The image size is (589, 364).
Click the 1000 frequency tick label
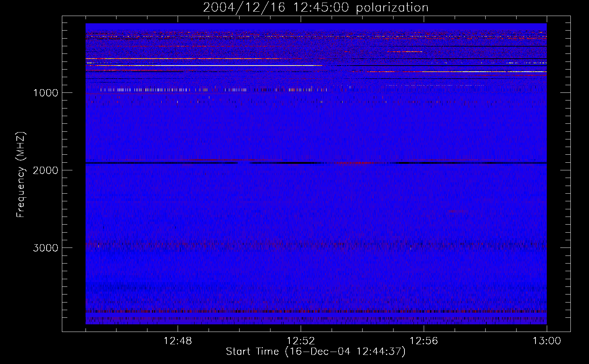46,93
